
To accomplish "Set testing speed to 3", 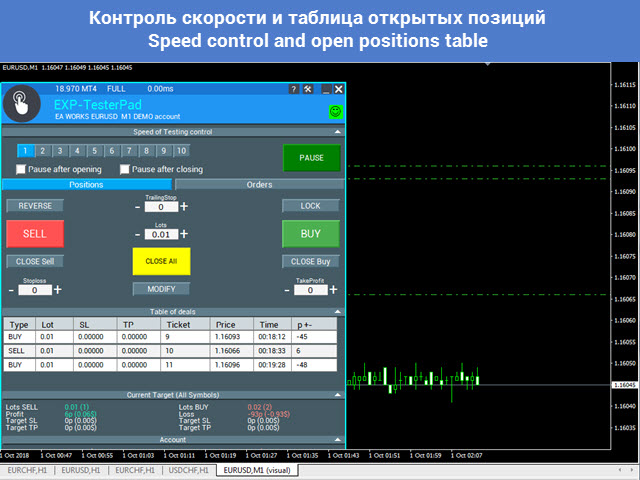I will (x=60, y=151).
